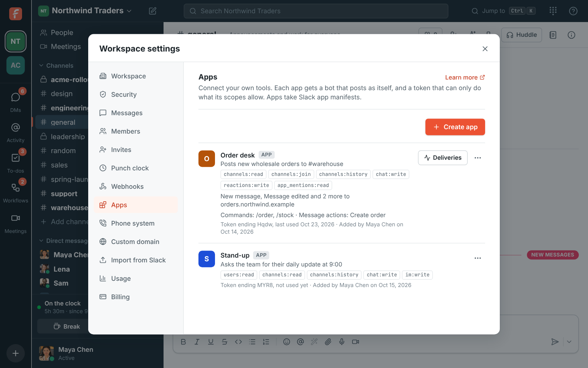Toggle underline formatting in composer
Screen dimensions: 588x368
pyautogui.click(x=211, y=342)
